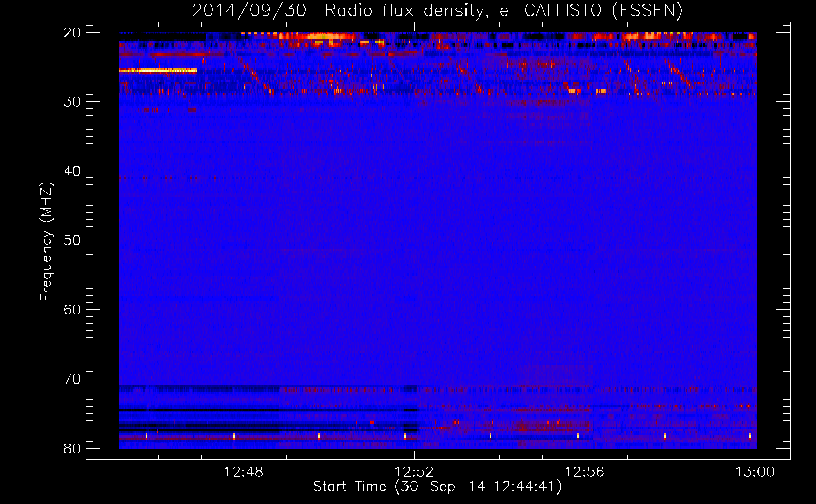Click the 'Start Time (30-Sep-14 12:44:41)' x-axis label
Viewport: 816px width, 504px height.
coord(437,487)
